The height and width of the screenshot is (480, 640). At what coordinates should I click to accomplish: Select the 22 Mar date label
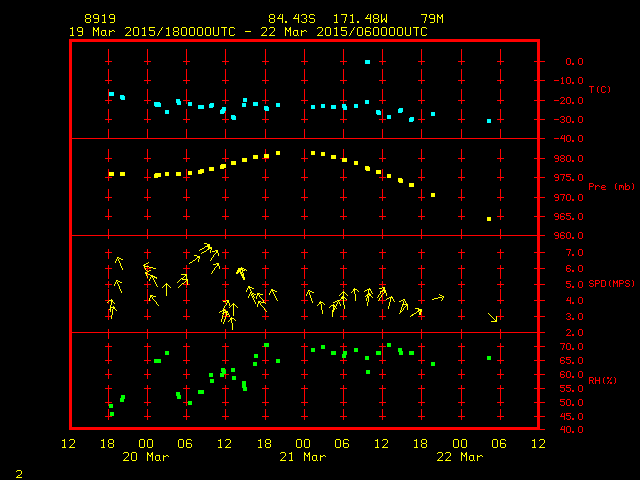click(459, 456)
